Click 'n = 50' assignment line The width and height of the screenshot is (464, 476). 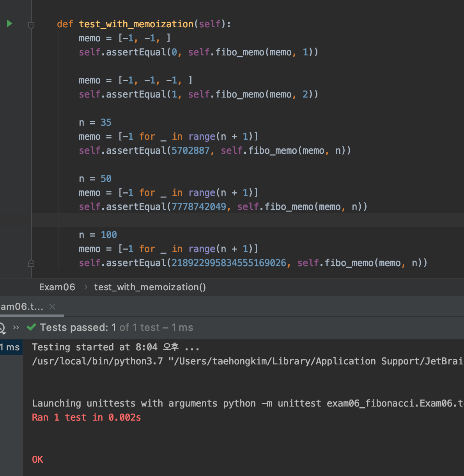95,179
